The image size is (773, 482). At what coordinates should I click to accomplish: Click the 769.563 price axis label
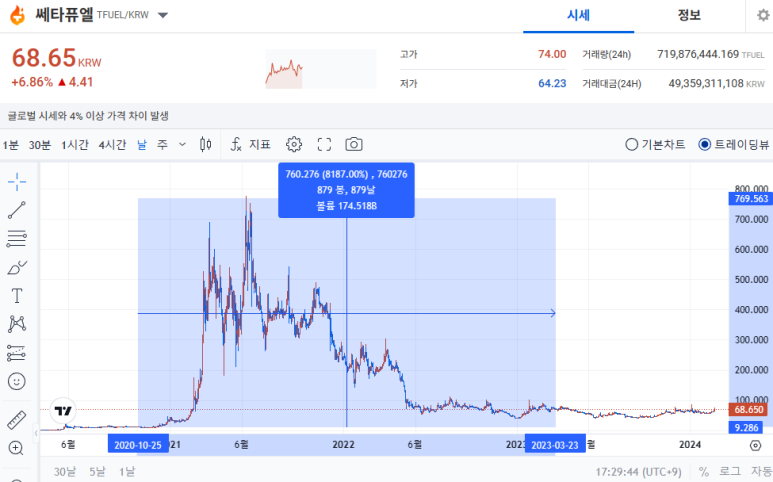tap(750, 199)
